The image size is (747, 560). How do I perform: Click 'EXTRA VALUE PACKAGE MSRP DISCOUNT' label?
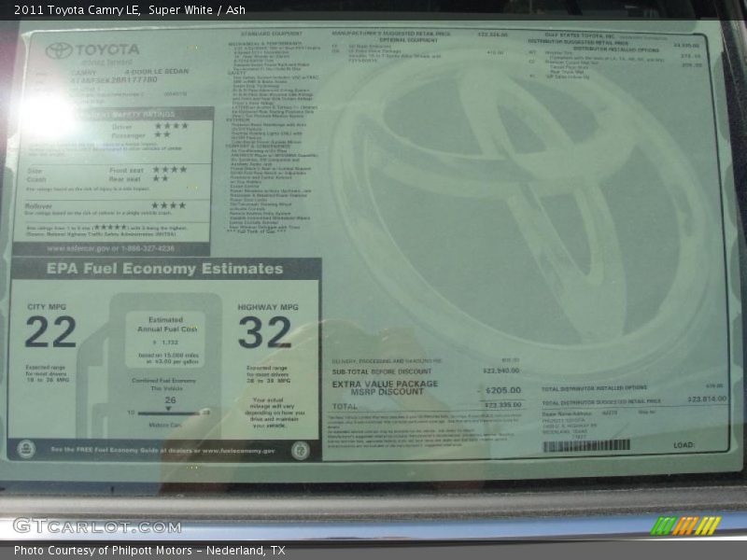(385, 387)
